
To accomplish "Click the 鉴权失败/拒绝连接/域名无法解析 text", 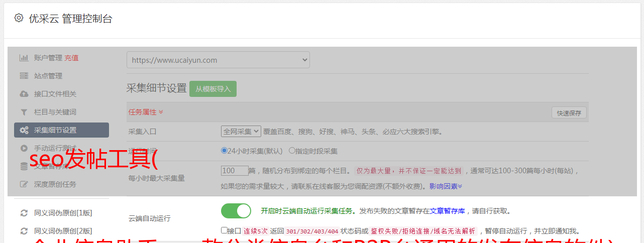I will point(423,231).
